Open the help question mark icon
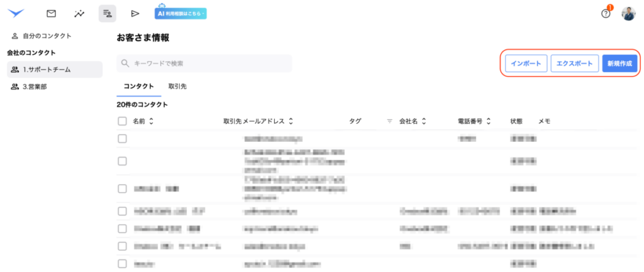Screen dimensions: 644x272 point(606,14)
